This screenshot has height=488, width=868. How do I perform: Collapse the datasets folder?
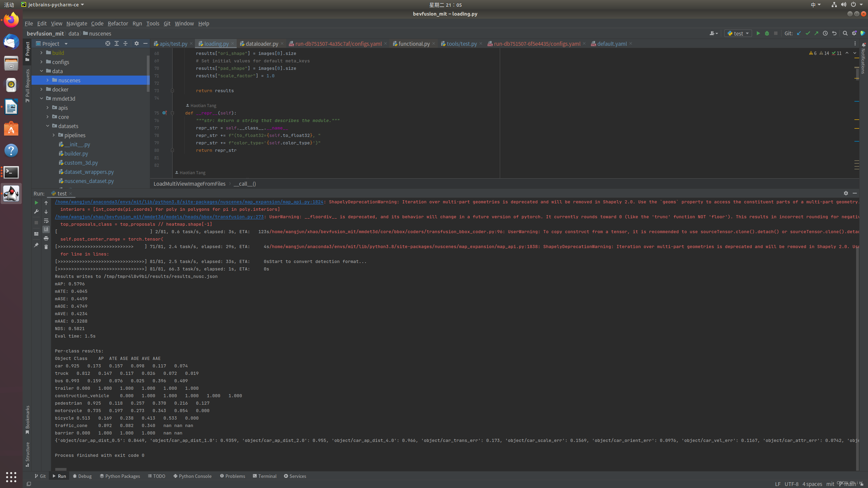[x=48, y=126]
